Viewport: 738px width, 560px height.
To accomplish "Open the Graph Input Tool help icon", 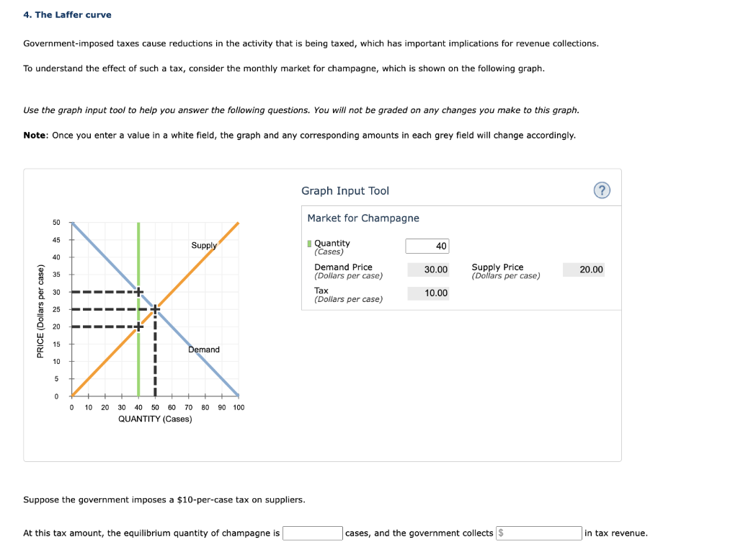I will pos(602,190).
